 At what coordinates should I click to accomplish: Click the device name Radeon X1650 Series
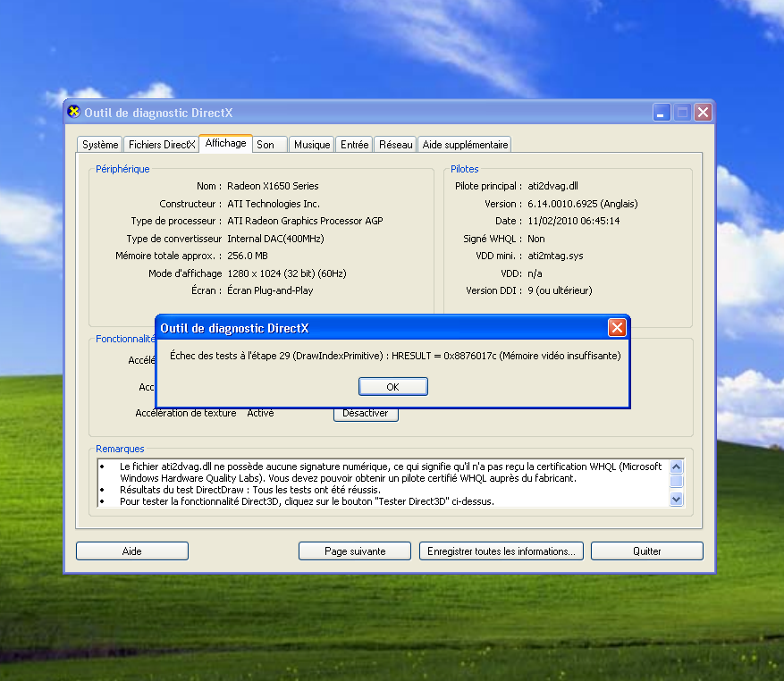coord(273,186)
